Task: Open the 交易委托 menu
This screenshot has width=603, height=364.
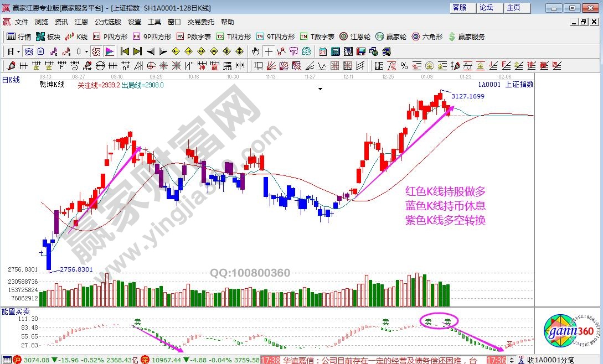Action: pos(200,22)
